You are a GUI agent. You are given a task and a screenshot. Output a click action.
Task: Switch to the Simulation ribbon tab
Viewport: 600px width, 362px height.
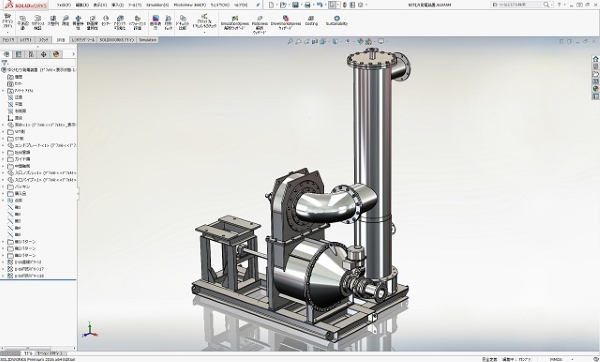(x=147, y=40)
